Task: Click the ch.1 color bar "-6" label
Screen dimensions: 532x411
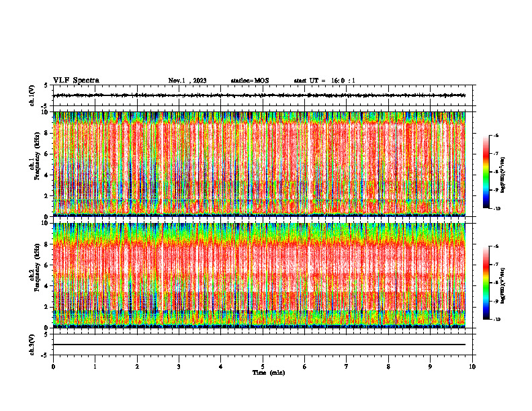Action: (496, 135)
